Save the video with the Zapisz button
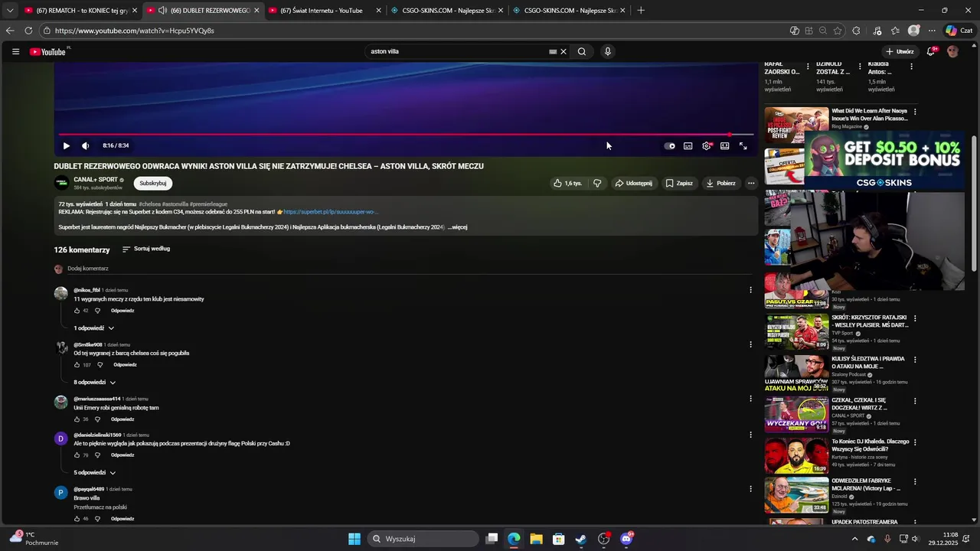 click(x=679, y=183)
